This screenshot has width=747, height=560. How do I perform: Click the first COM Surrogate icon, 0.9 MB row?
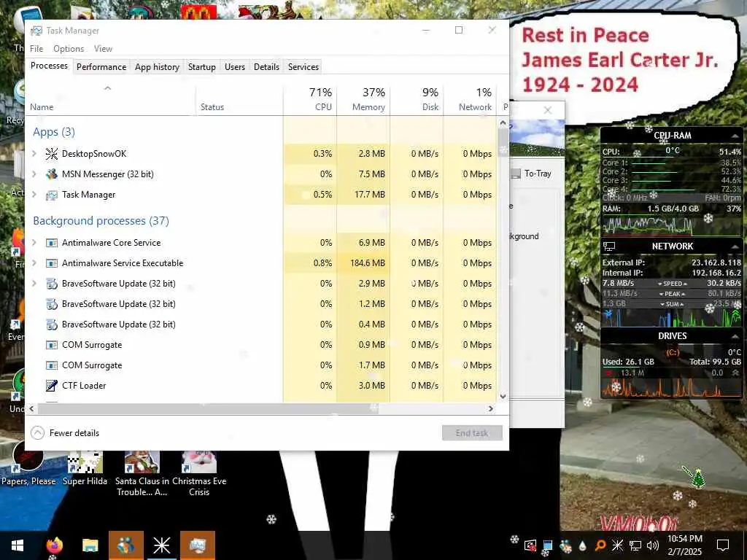[x=52, y=345]
